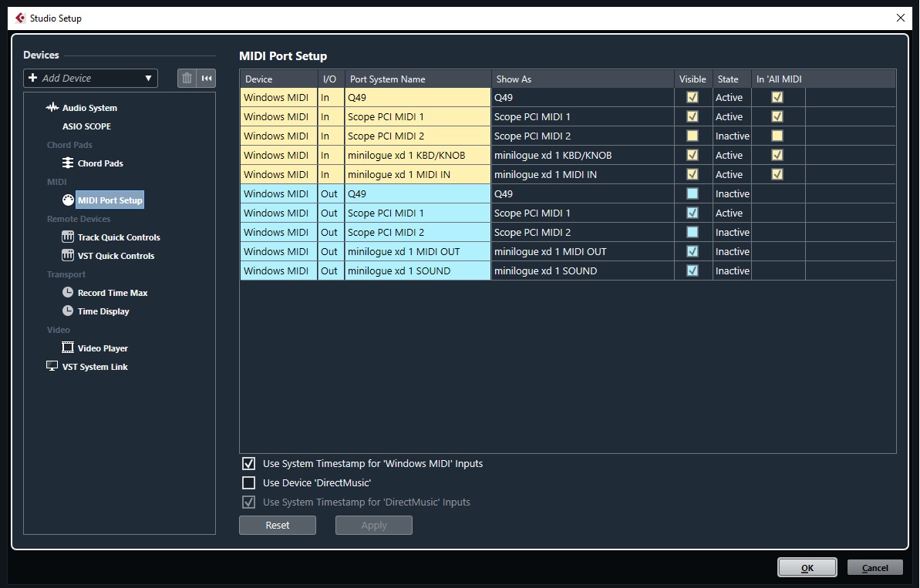This screenshot has width=920, height=588.
Task: Click the Video Player film icon
Action: (x=68, y=348)
